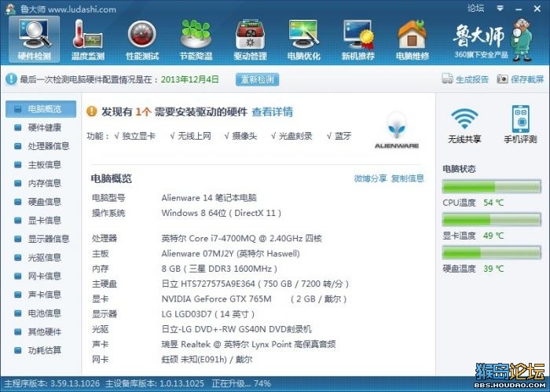This screenshot has height=392, width=550.
Task: Click the HTS727575A9E364 hard disk text
Action: coord(255,284)
